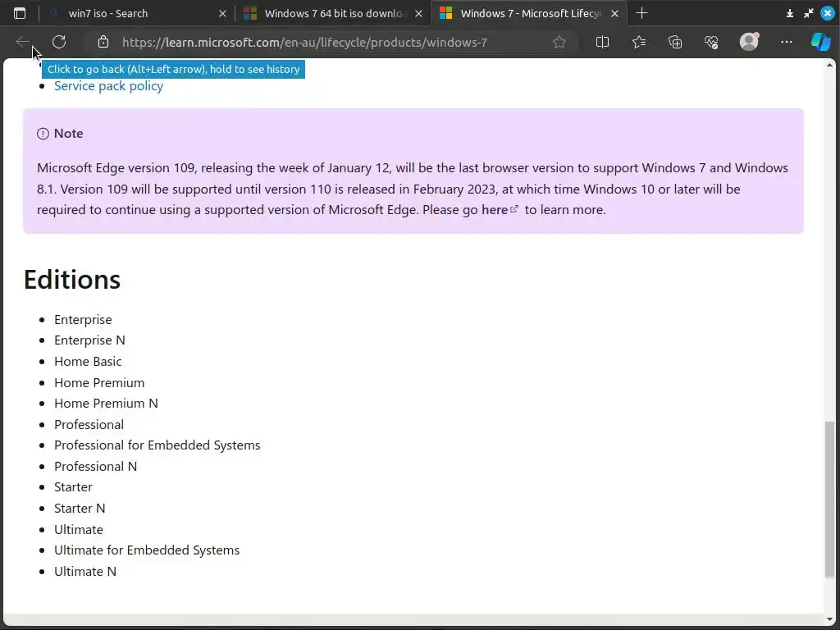The width and height of the screenshot is (840, 630).
Task: Click the vertical scrollbar thumb
Action: tap(829, 500)
